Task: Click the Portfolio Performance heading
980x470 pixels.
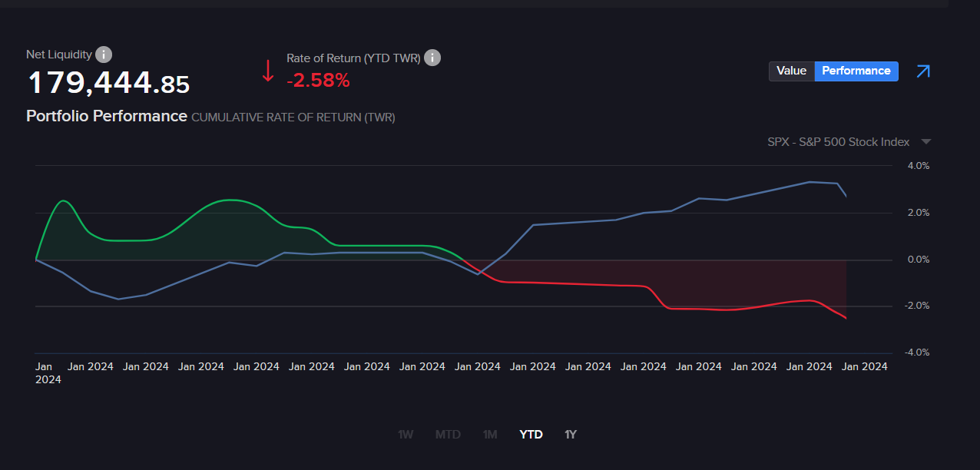Action: [x=107, y=116]
